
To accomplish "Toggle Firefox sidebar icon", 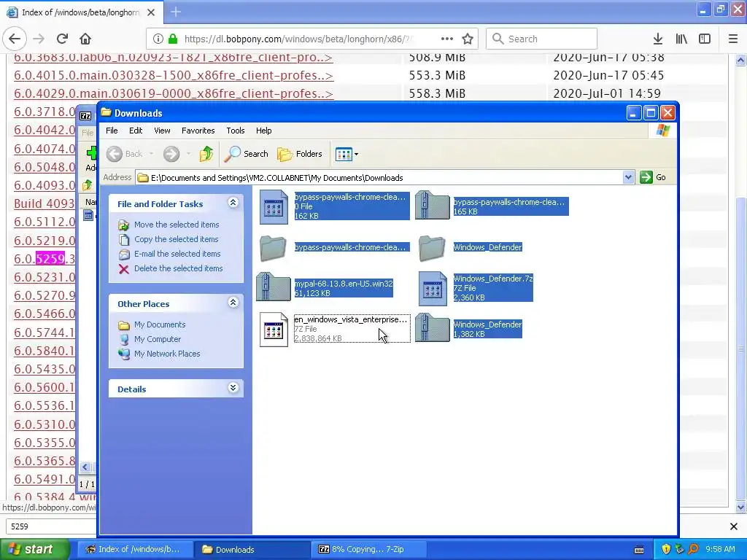I will (x=705, y=39).
